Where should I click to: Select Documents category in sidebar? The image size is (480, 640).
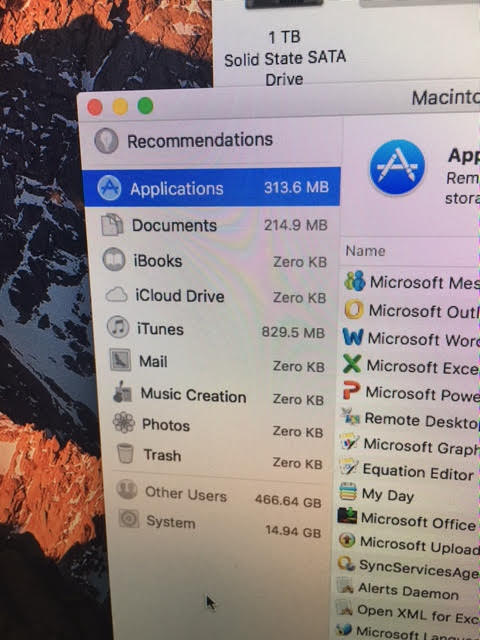(x=213, y=225)
